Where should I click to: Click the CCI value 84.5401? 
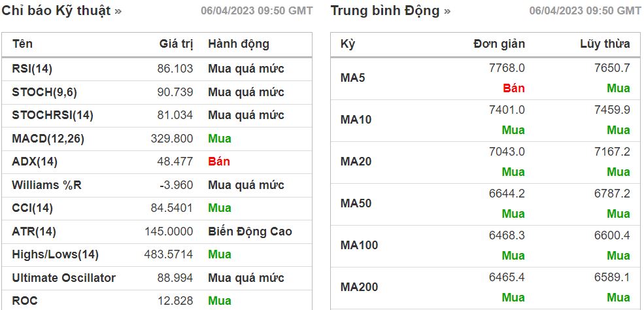pos(172,208)
